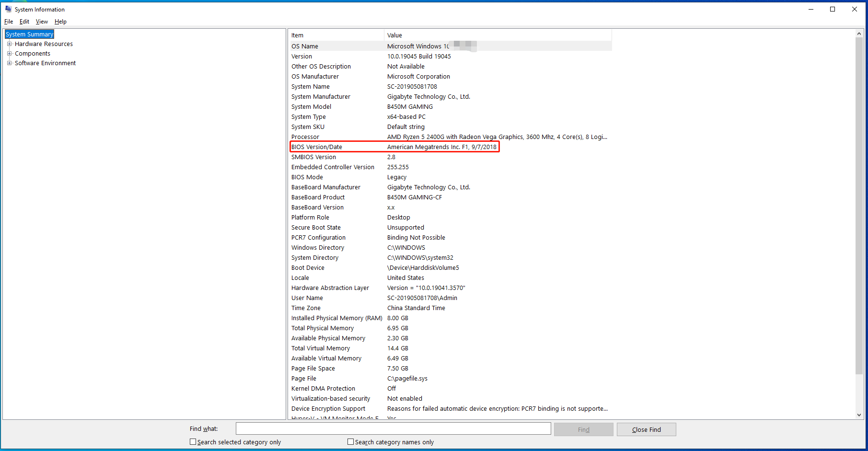Image resolution: width=868 pixels, height=451 pixels.
Task: Select the Boot Device row
Action: pos(450,267)
